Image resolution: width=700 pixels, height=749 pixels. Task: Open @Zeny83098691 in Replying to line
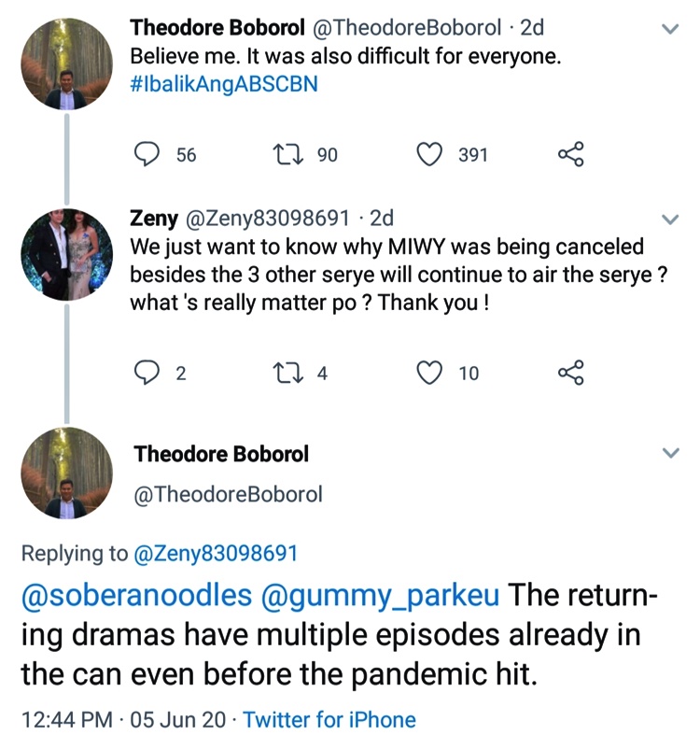pos(216,553)
